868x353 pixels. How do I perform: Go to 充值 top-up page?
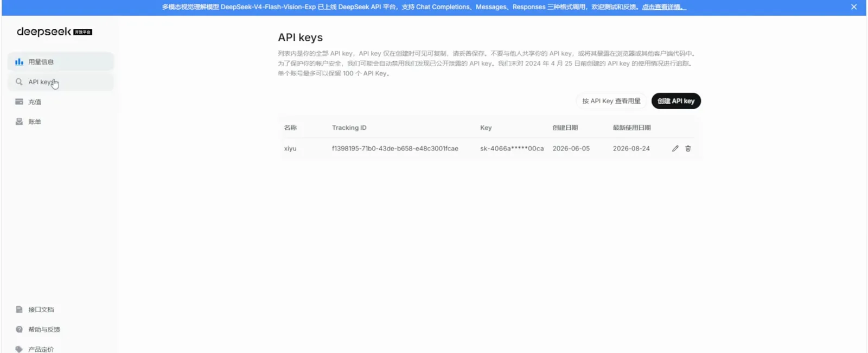61,102
